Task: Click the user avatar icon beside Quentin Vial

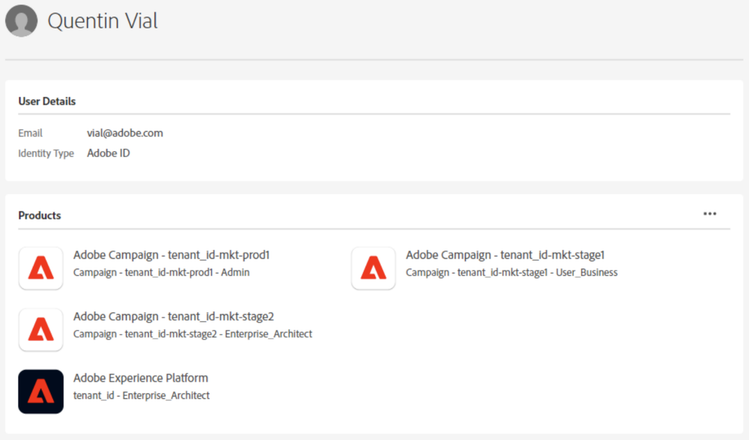Action: [22, 20]
